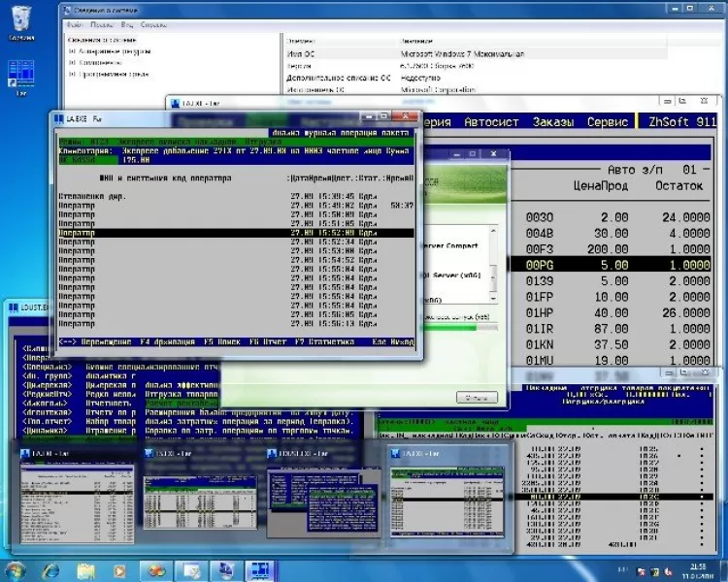Expand the second tree node in System Information
The width and height of the screenshot is (728, 582).
click(x=72, y=62)
